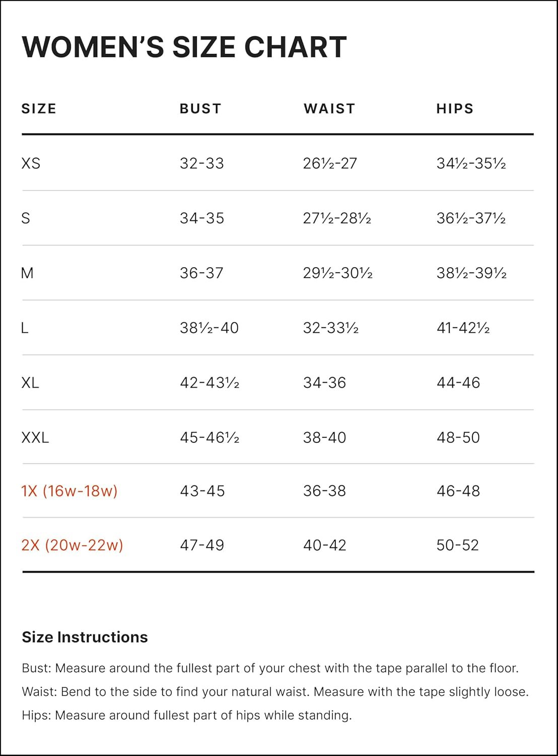The image size is (558, 756).
Task: Select the L waist value 32-33½
Action: pos(330,328)
